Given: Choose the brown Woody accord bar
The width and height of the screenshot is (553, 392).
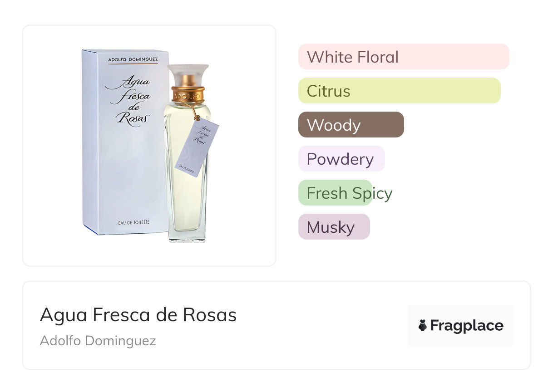Looking at the screenshot, I should tap(351, 125).
